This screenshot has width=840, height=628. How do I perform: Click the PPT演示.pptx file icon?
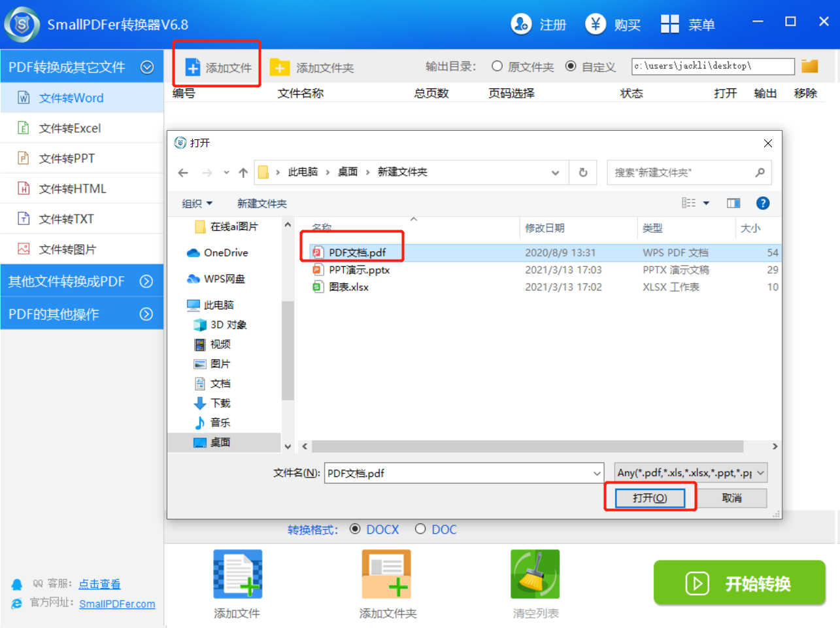click(x=317, y=270)
